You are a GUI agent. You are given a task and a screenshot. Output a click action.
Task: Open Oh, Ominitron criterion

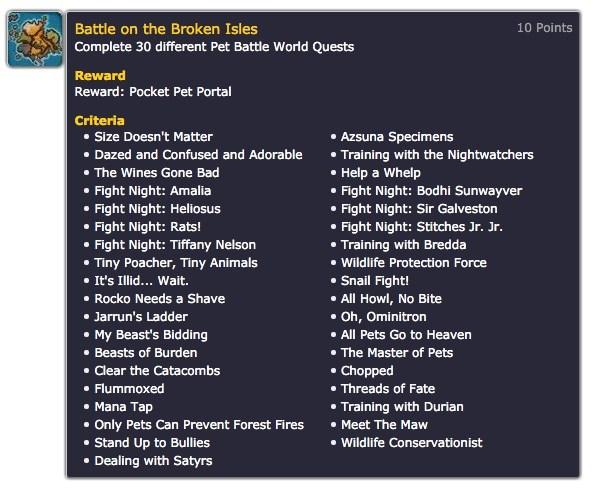point(384,317)
